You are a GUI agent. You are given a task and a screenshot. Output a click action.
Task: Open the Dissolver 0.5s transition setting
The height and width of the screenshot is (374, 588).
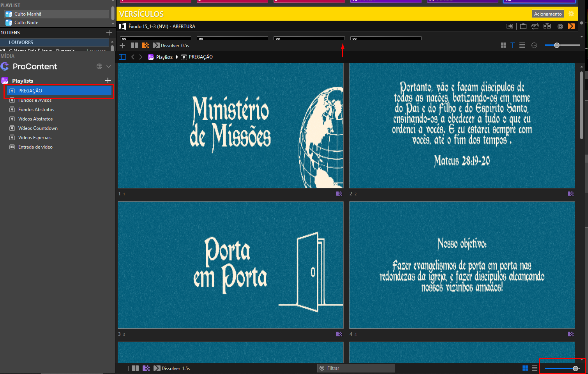point(171,46)
